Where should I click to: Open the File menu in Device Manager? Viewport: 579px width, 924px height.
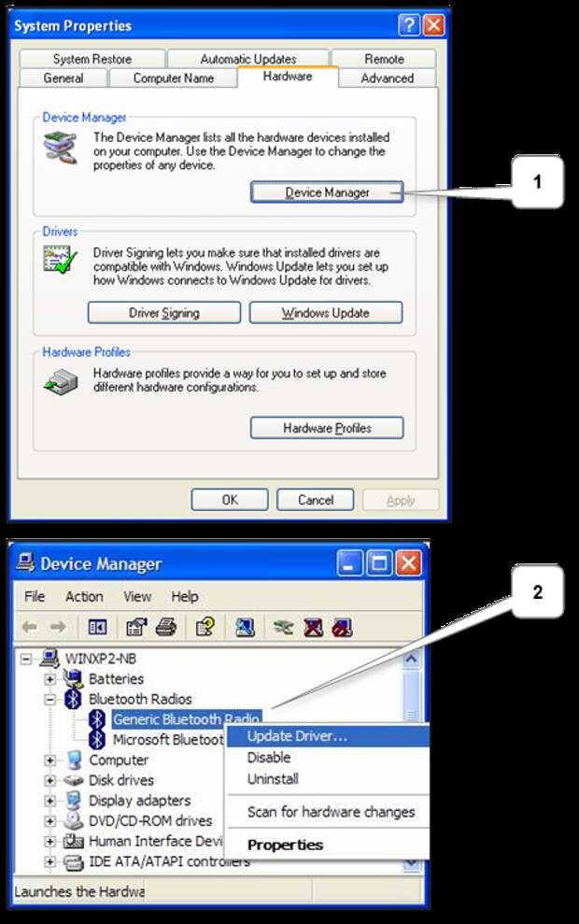35,596
